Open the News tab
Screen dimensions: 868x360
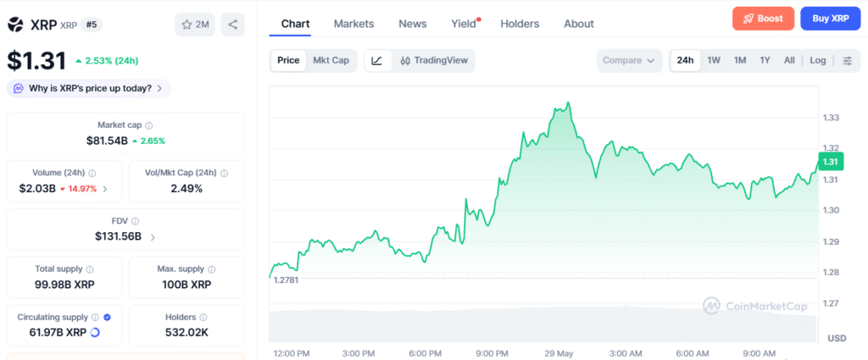(x=413, y=24)
